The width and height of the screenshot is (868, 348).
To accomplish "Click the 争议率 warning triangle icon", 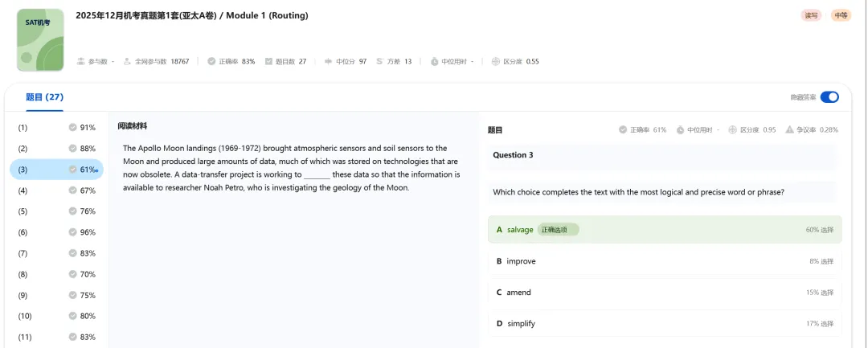I will point(789,129).
